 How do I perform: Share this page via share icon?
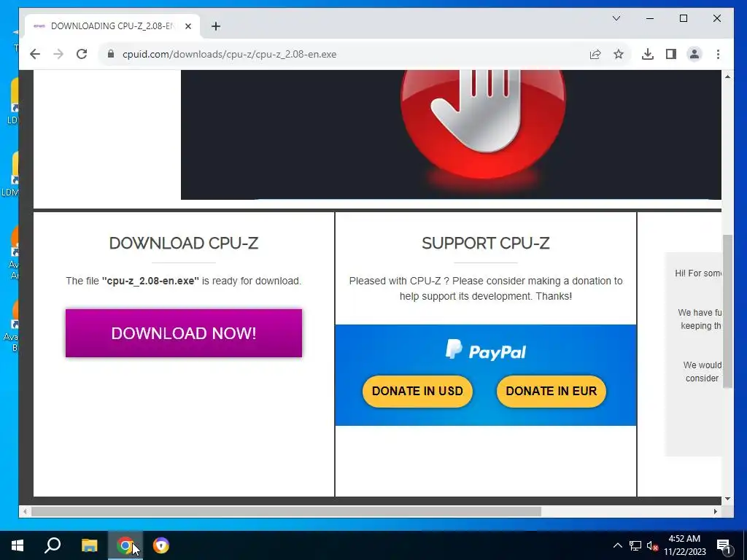pos(595,54)
